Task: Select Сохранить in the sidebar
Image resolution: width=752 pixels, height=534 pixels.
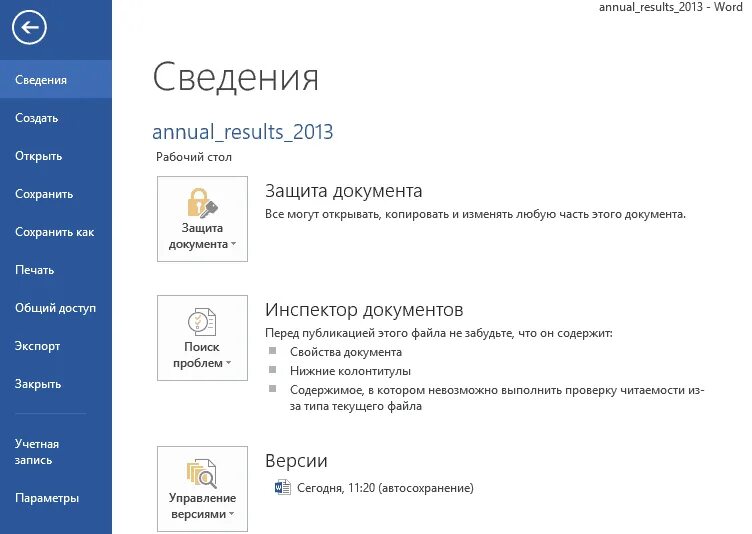Action: pos(56,194)
